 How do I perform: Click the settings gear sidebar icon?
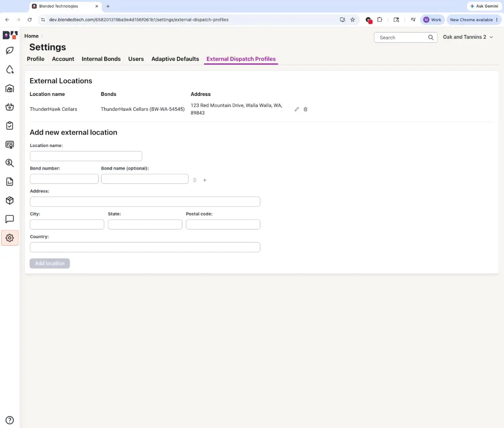click(x=10, y=238)
